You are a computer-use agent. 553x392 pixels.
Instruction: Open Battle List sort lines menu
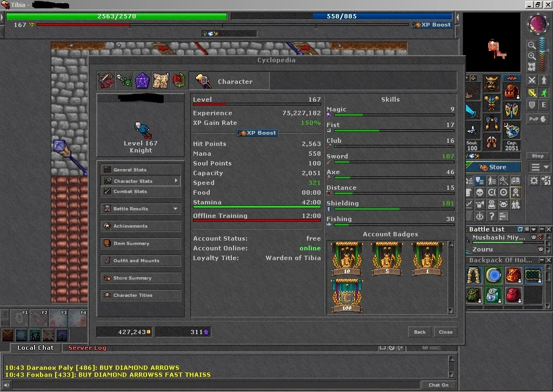click(x=527, y=229)
